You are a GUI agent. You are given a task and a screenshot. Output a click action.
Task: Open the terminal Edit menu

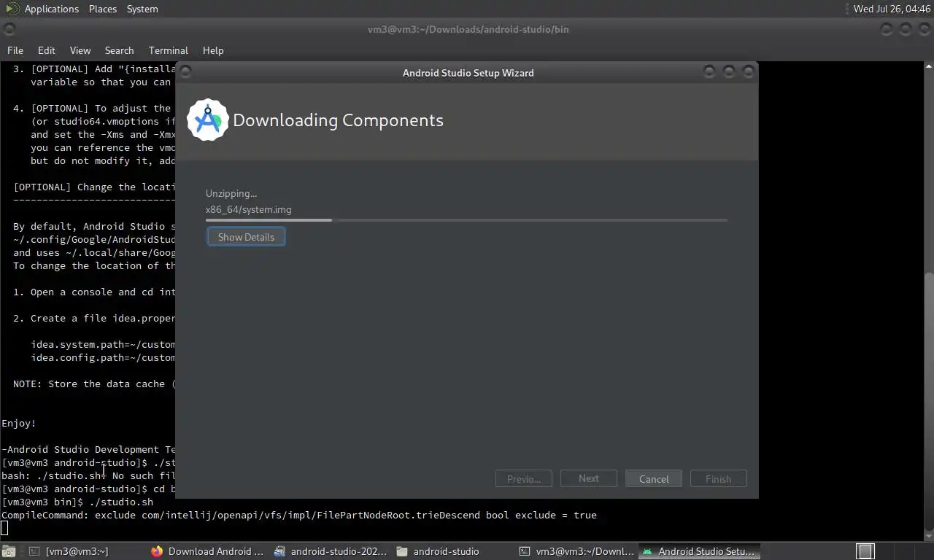tap(47, 50)
